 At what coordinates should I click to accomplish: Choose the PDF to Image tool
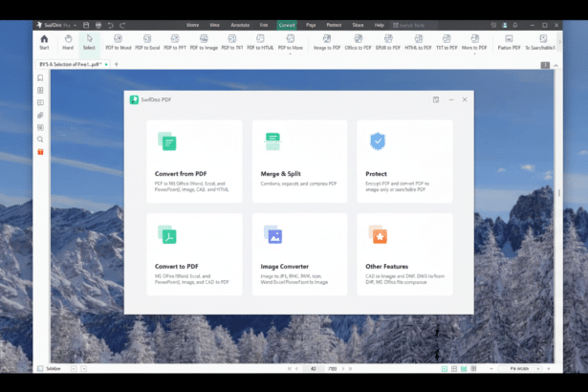(203, 41)
